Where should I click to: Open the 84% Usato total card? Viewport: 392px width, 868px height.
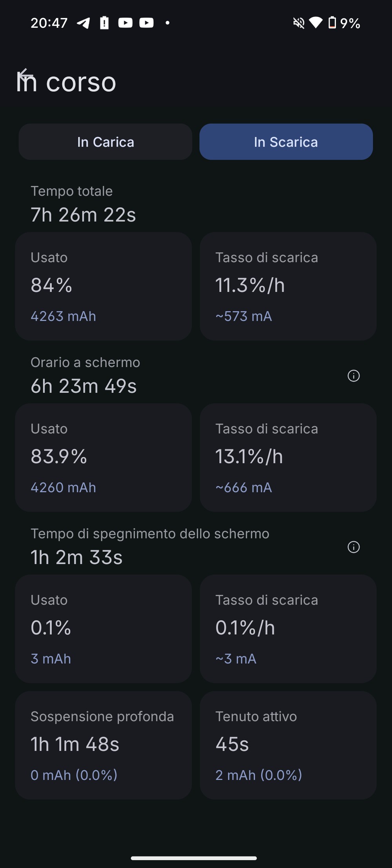click(103, 286)
